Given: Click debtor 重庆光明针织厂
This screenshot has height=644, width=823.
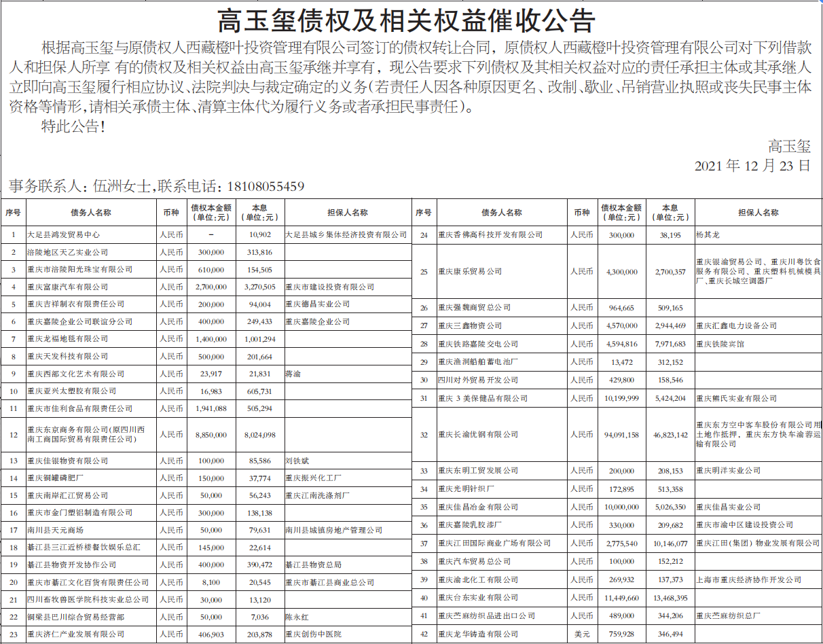Looking at the screenshot, I should [x=467, y=489].
